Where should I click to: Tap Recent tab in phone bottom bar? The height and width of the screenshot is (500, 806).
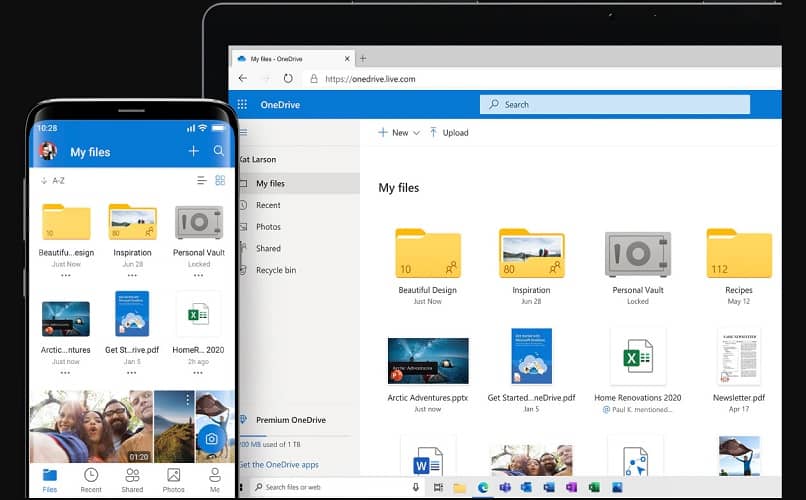pyautogui.click(x=91, y=480)
